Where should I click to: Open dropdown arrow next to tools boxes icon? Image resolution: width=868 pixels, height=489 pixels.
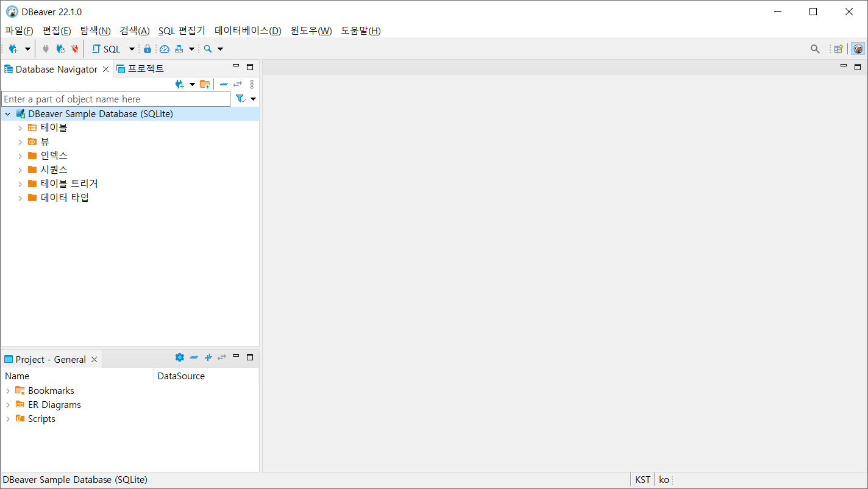tap(191, 49)
